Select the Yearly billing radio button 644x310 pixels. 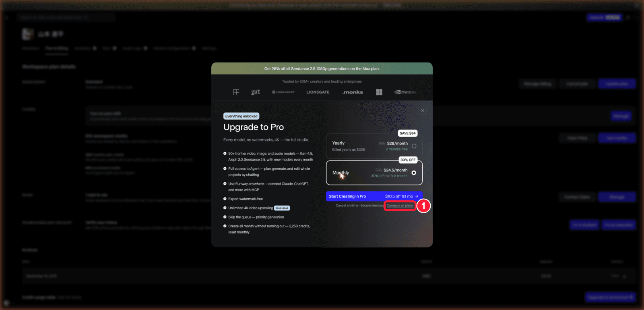pos(414,146)
